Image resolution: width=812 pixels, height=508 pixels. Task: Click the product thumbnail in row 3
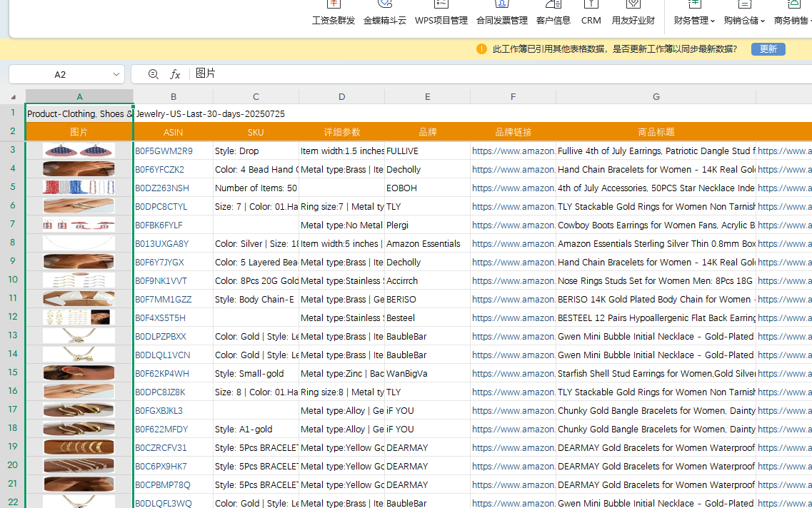tap(79, 151)
